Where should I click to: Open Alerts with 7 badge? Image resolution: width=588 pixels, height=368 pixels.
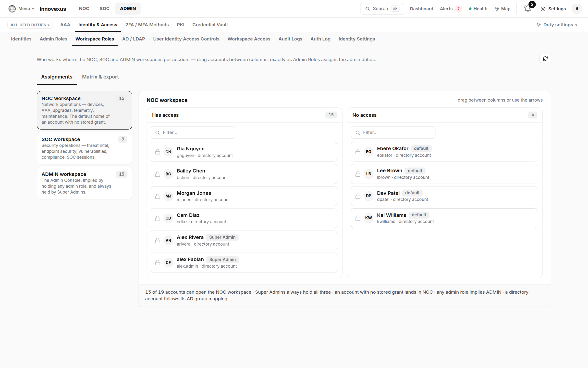pyautogui.click(x=451, y=9)
